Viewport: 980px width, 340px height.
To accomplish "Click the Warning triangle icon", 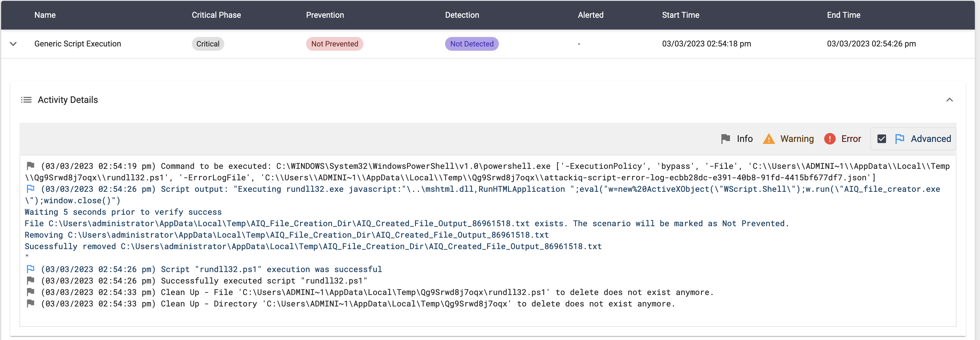I will pyautogui.click(x=768, y=138).
